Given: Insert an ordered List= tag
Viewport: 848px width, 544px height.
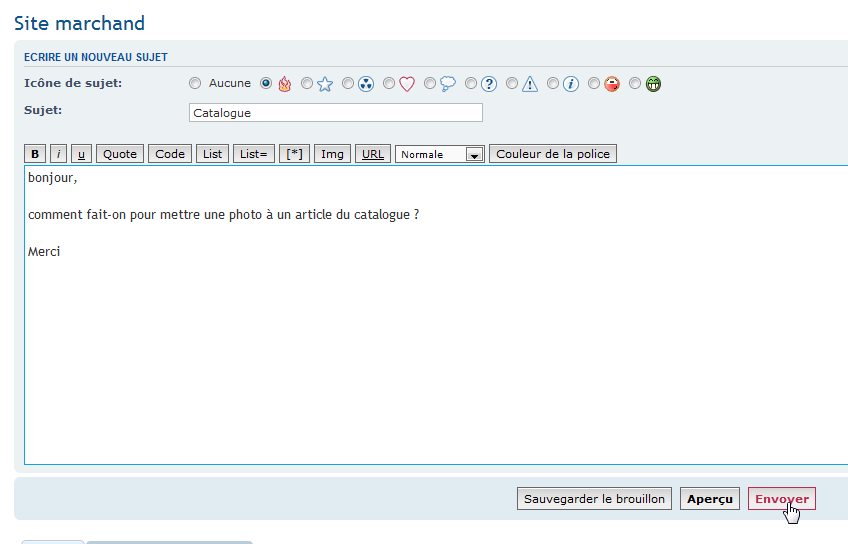Looking at the screenshot, I should [254, 154].
